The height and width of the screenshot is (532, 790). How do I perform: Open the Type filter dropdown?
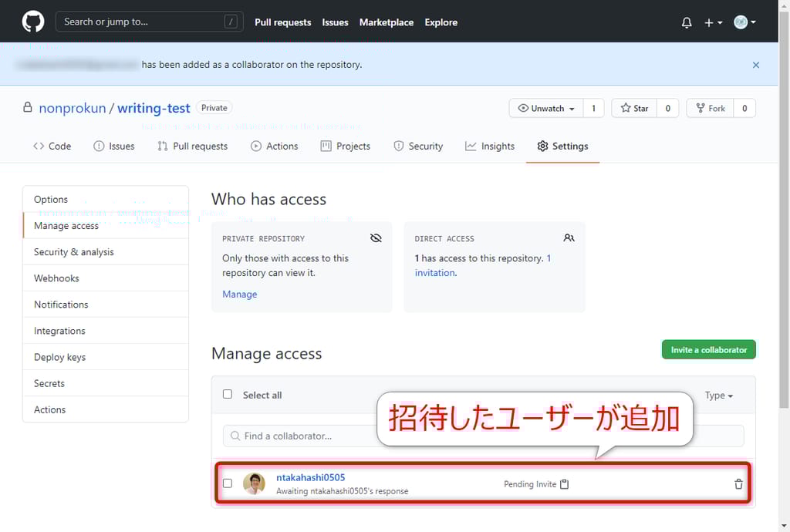[x=718, y=395]
